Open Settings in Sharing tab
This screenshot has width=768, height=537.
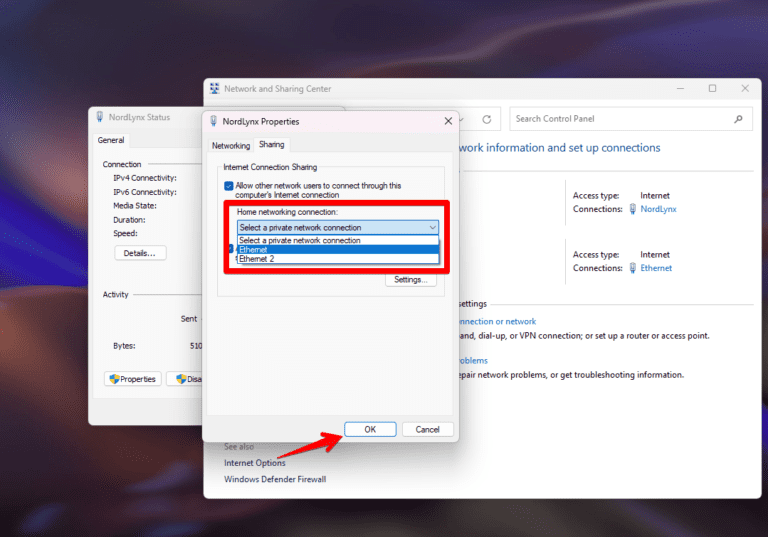pyautogui.click(x=410, y=279)
